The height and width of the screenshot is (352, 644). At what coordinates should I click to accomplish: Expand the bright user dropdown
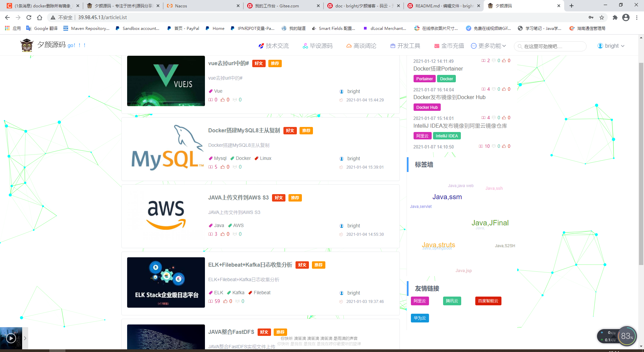[611, 46]
